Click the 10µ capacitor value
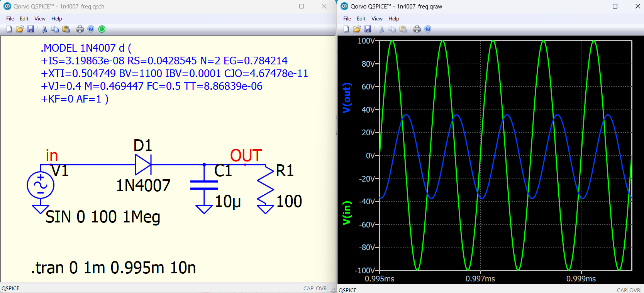644x293 pixels. pos(228,201)
